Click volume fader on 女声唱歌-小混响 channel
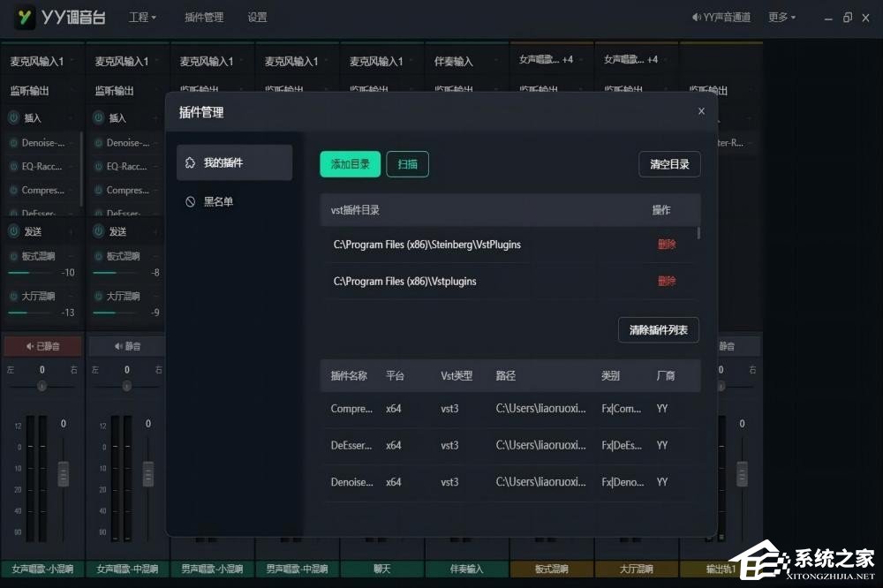 [63, 473]
